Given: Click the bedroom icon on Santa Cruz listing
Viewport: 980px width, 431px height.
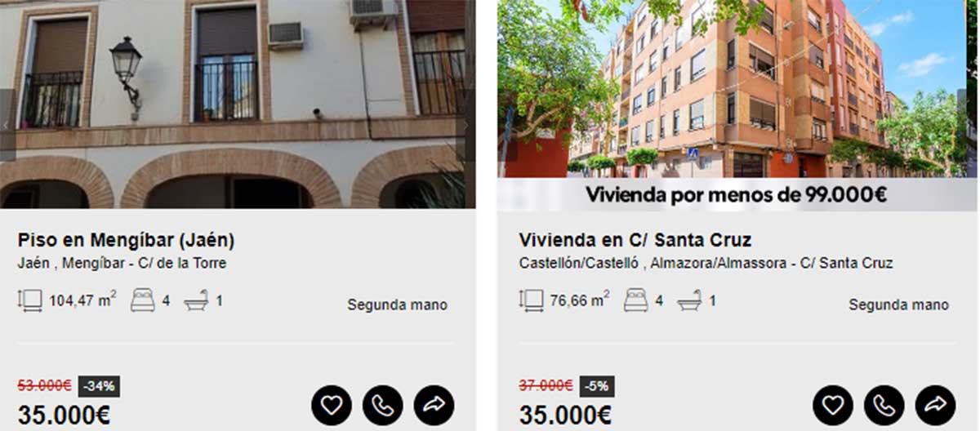Looking at the screenshot, I should (x=636, y=300).
